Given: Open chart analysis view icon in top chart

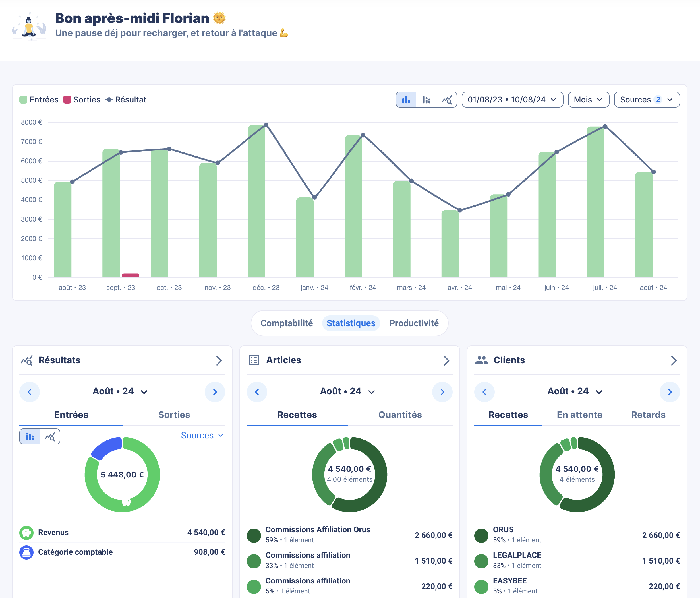Looking at the screenshot, I should (447, 100).
